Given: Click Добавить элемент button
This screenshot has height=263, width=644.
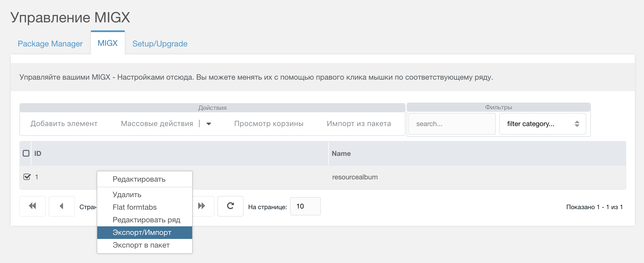Looking at the screenshot, I should [64, 124].
